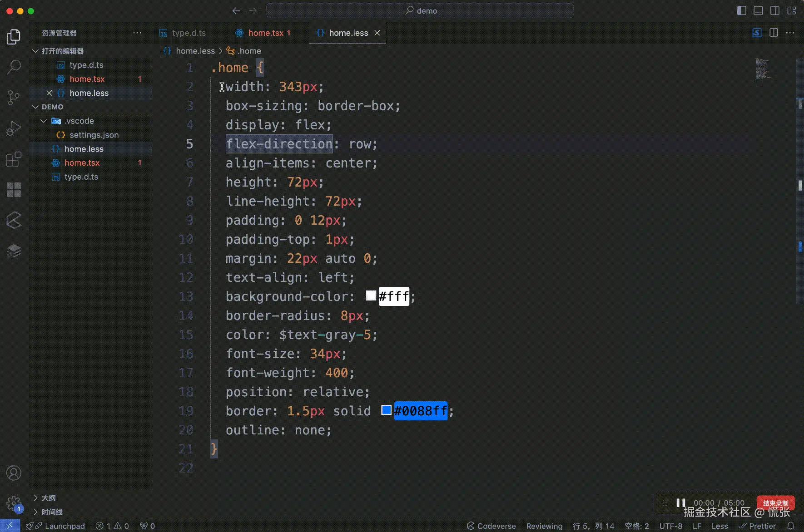The width and height of the screenshot is (804, 532).
Task: Toggle the bottom panel visibility
Action: 758,10
